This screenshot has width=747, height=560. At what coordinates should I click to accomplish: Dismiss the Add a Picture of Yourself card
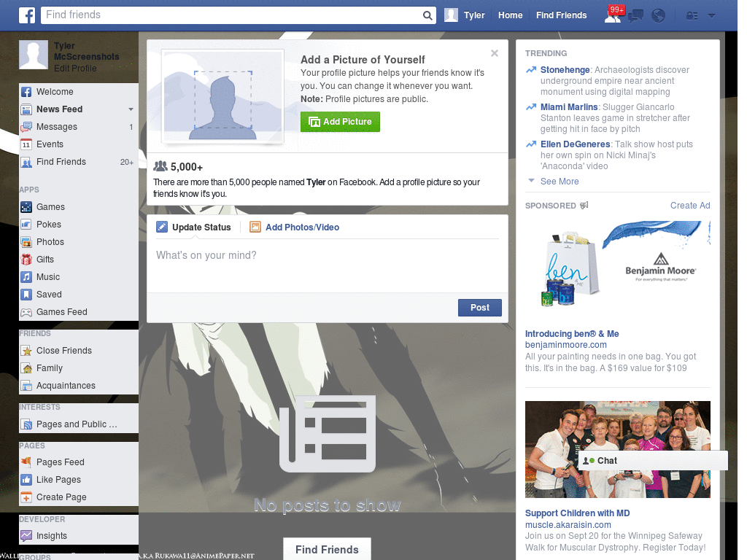495,52
